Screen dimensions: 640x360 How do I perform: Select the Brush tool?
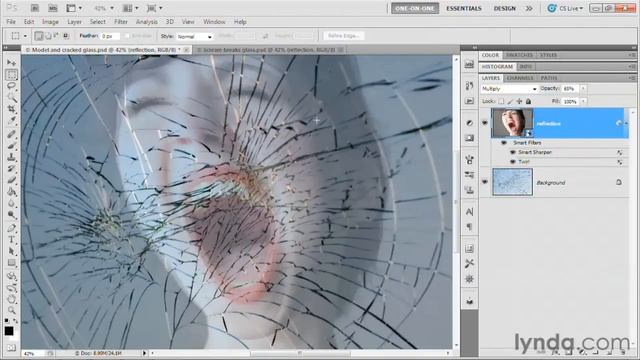(x=11, y=146)
